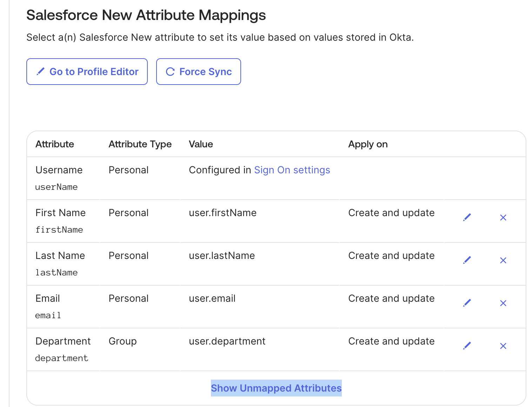Select the department variable text
This screenshot has height=407, width=532.
click(x=62, y=358)
